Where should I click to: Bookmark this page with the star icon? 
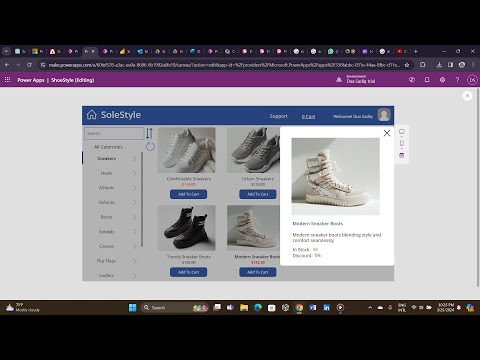pos(407,65)
